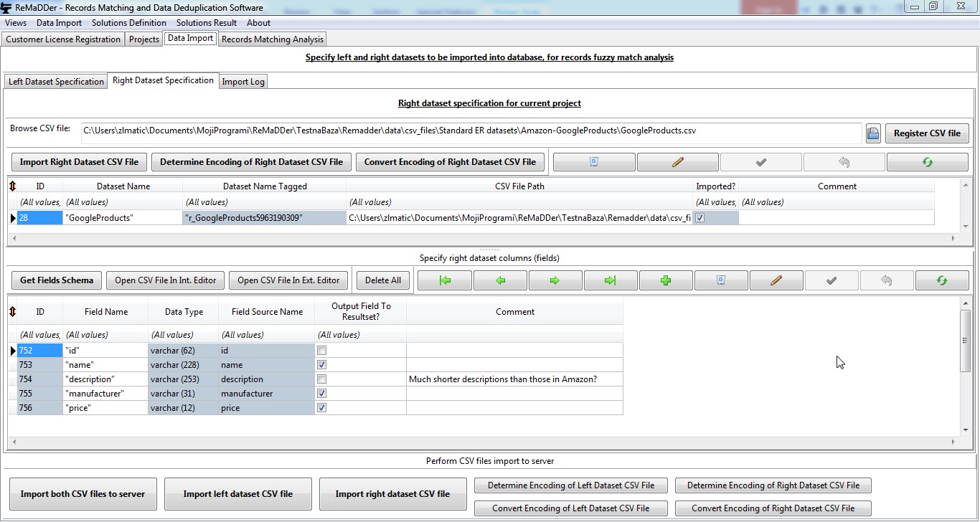Delete dataset record with trash icon
Image resolution: width=980 pixels, height=522 pixels.
[x=594, y=162]
